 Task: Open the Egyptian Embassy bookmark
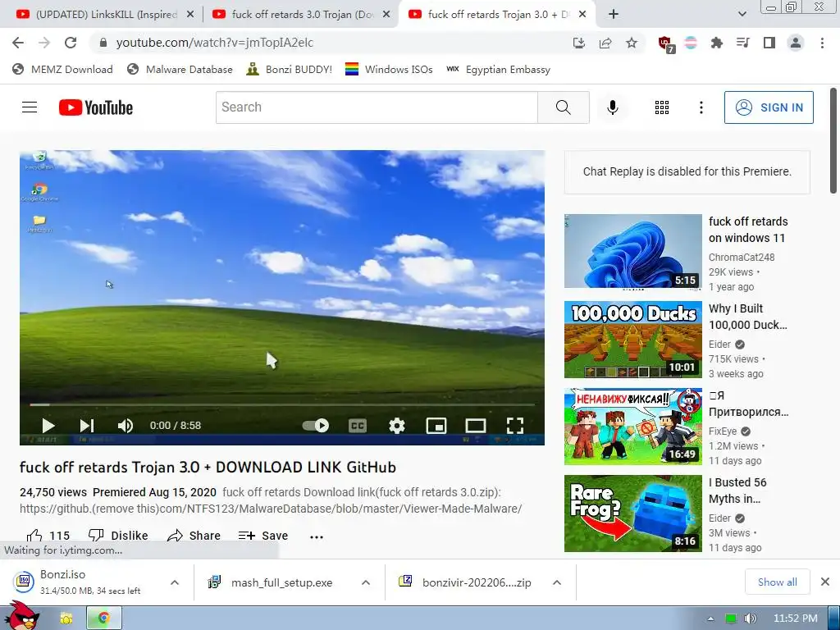pos(498,69)
